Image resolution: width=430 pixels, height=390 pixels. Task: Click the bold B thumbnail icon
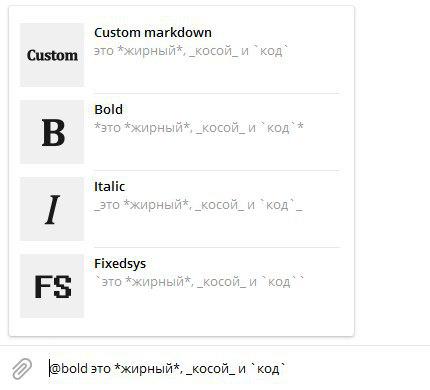coord(52,132)
